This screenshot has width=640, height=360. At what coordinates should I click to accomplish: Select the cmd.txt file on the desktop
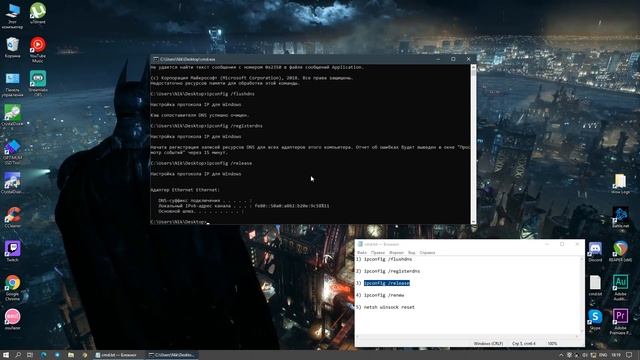coord(595,285)
